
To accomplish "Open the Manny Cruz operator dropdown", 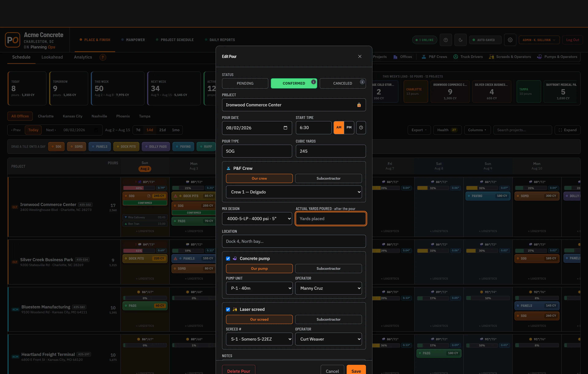I will pos(328,288).
